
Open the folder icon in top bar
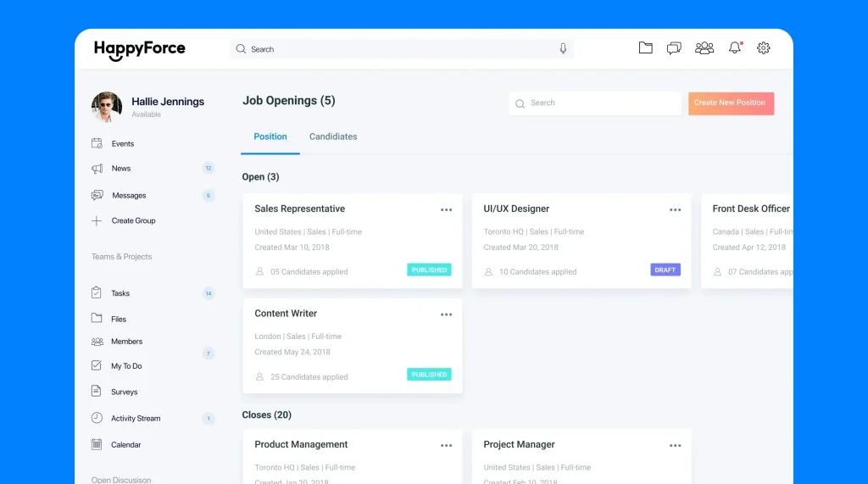tap(646, 48)
